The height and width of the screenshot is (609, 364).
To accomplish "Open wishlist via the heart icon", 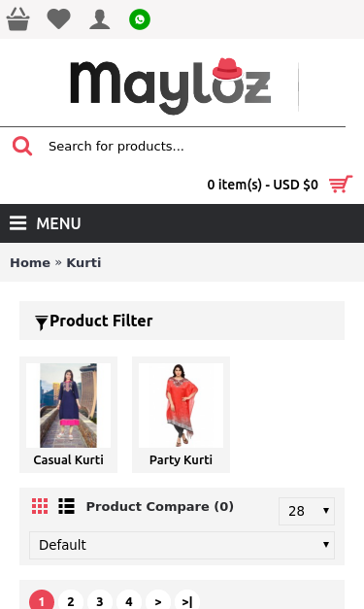I will [58, 19].
